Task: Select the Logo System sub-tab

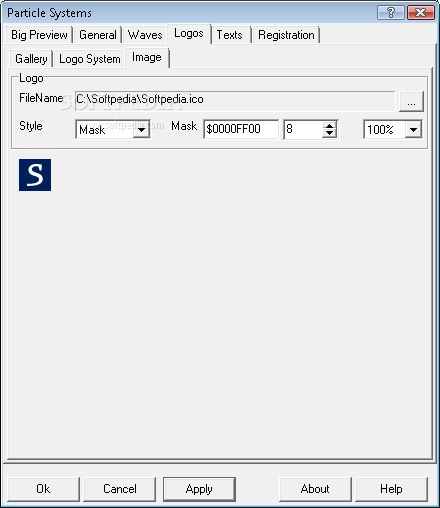Action: (x=90, y=59)
